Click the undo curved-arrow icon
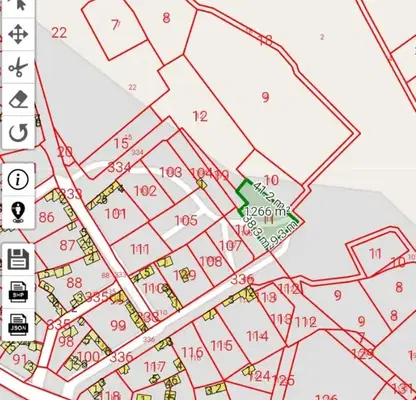This screenshot has height=400, width=416. 18,133
